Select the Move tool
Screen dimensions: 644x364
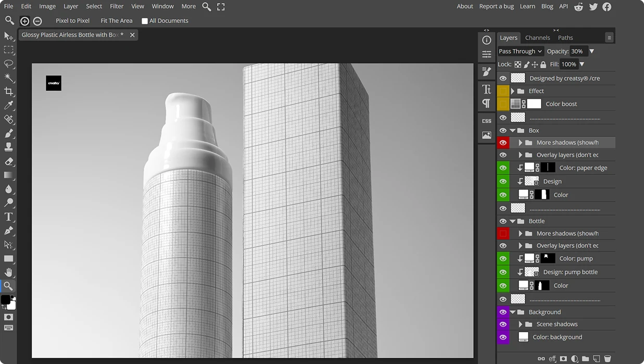click(9, 36)
